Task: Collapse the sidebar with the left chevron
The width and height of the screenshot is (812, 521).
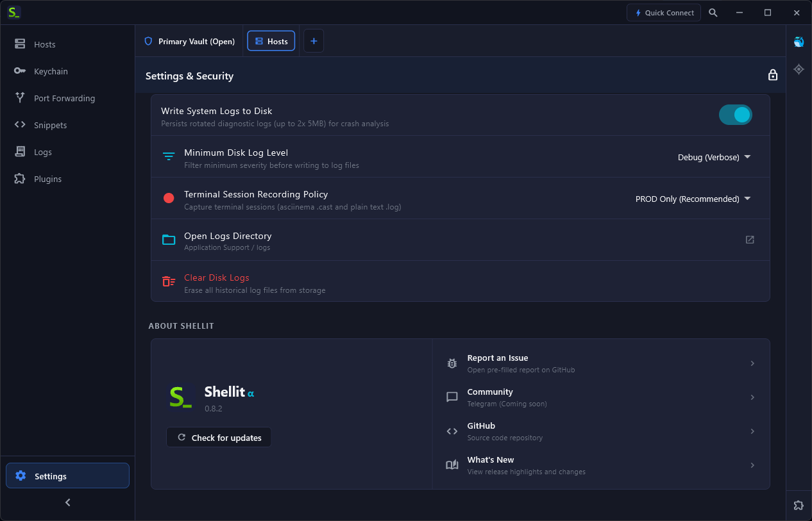Action: (x=68, y=502)
